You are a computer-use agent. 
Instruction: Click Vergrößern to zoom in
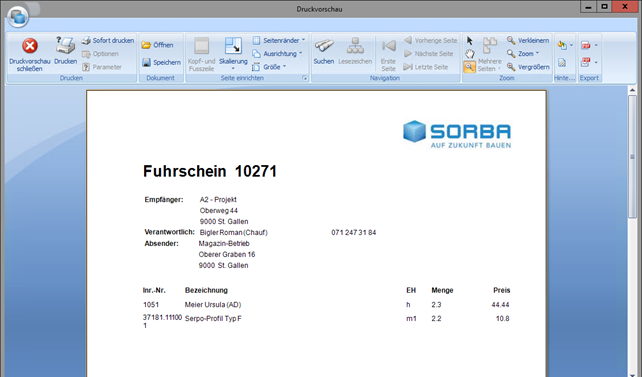[x=528, y=67]
